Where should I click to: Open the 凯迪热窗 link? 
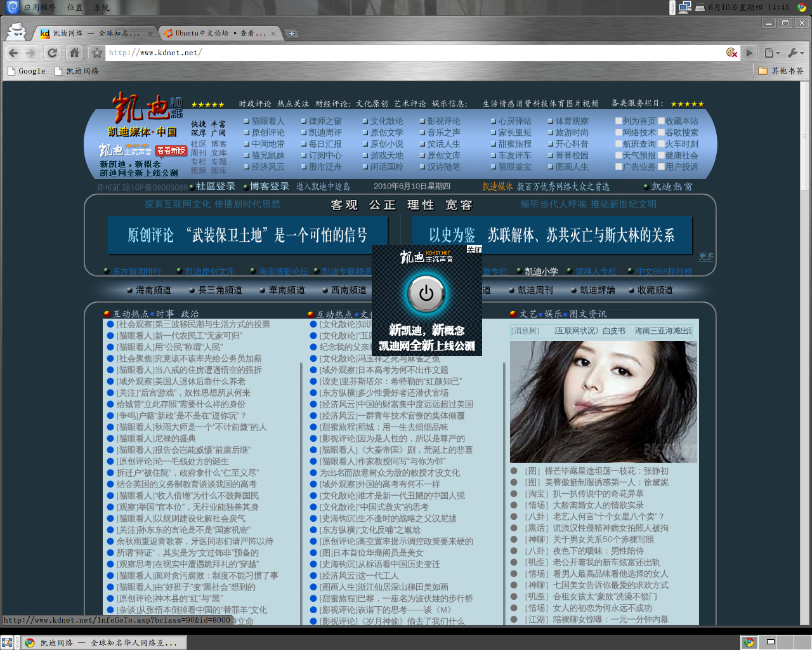[x=672, y=187]
